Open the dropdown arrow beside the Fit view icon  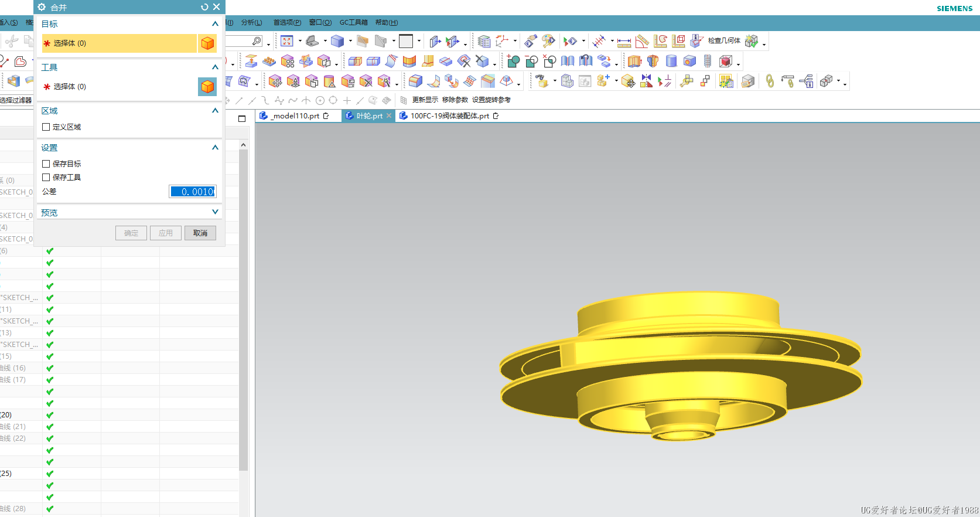(x=300, y=41)
